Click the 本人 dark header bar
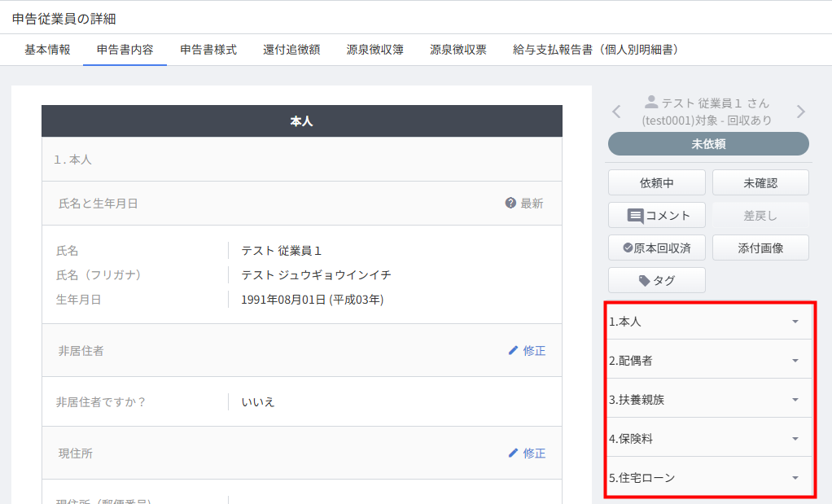 pos(302,121)
